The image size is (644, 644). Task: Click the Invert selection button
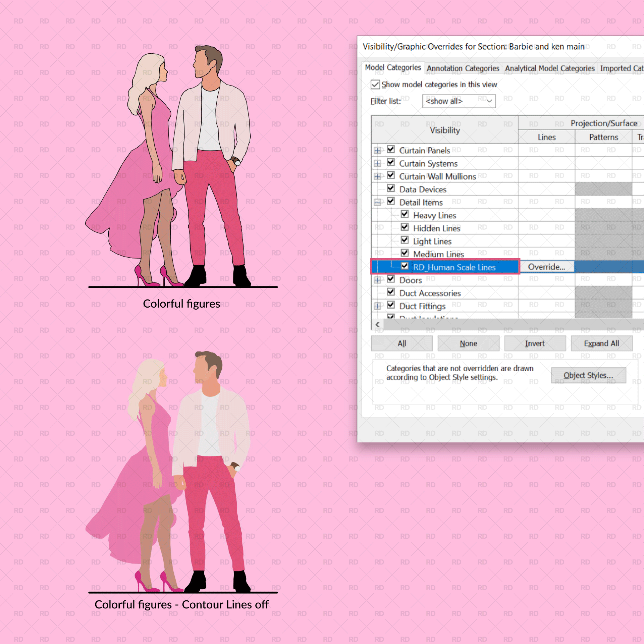535,343
